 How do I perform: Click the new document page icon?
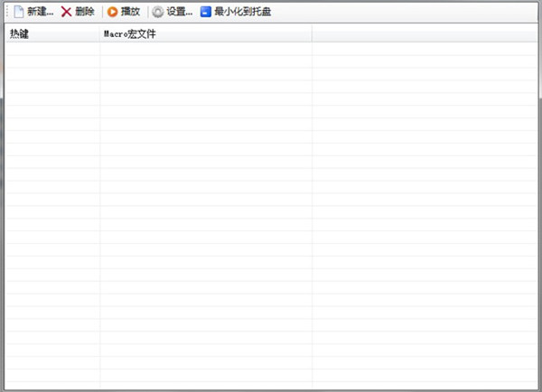tap(18, 13)
